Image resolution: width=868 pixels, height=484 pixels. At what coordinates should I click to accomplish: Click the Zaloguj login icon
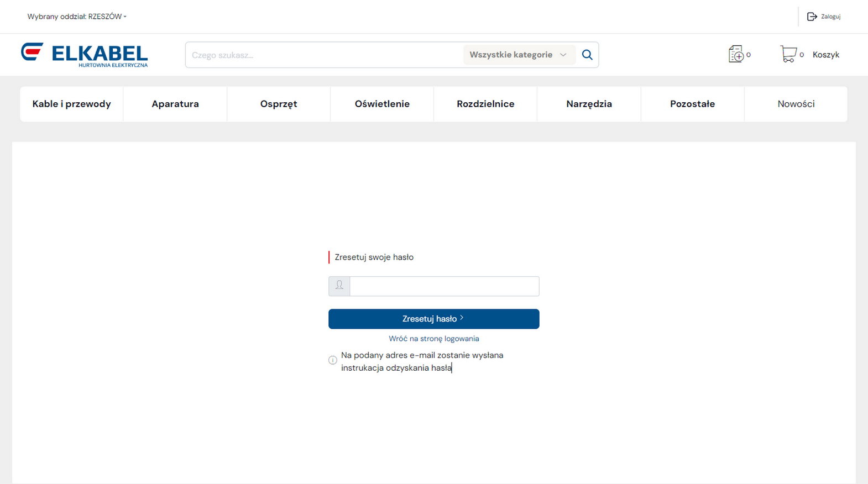pyautogui.click(x=812, y=17)
